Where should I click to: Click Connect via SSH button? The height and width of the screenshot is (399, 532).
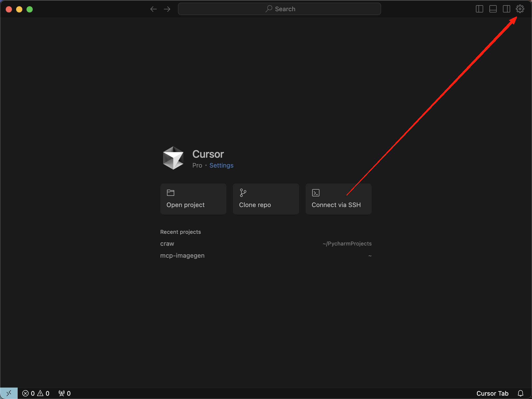pyautogui.click(x=338, y=199)
